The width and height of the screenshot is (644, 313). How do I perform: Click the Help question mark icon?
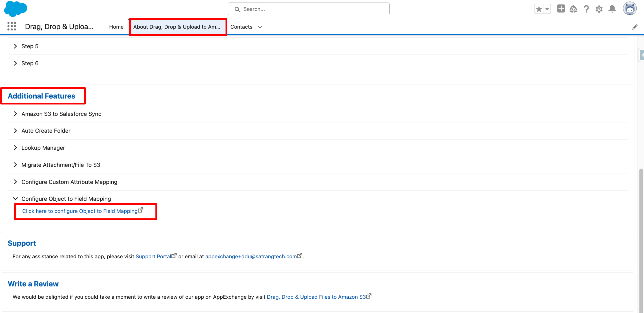[x=586, y=9]
